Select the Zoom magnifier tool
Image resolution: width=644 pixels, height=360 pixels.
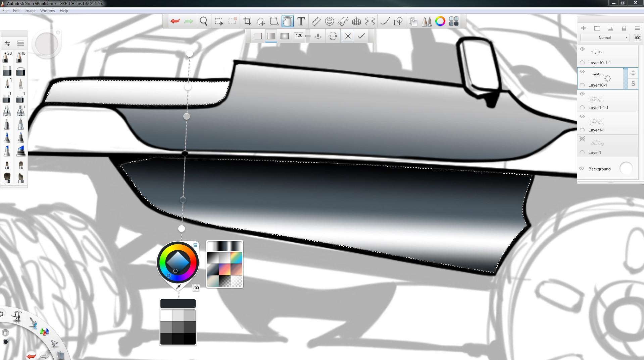tap(203, 21)
